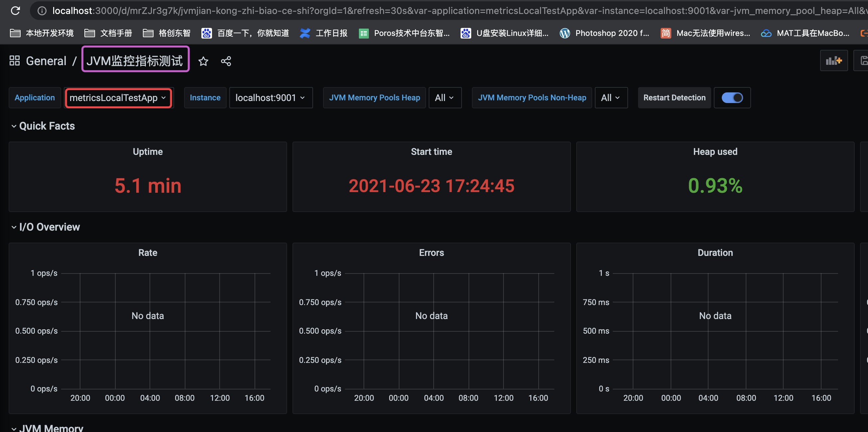
Task: Click the Instance variable label
Action: [205, 98]
